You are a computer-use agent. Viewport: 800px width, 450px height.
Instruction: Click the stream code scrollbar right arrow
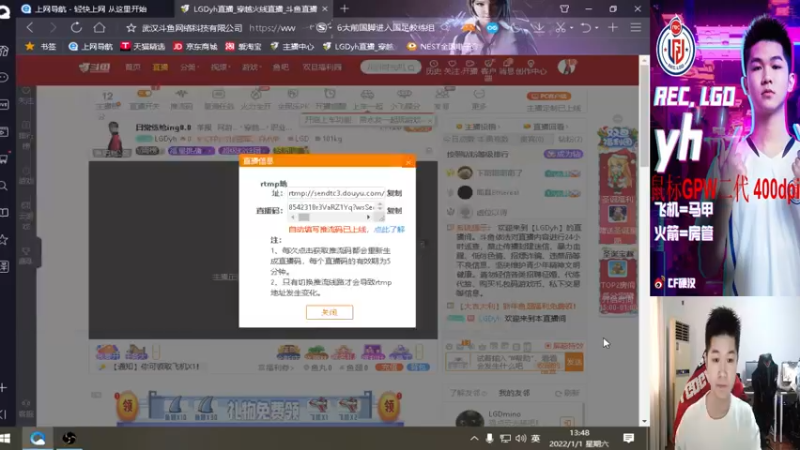pos(369,217)
